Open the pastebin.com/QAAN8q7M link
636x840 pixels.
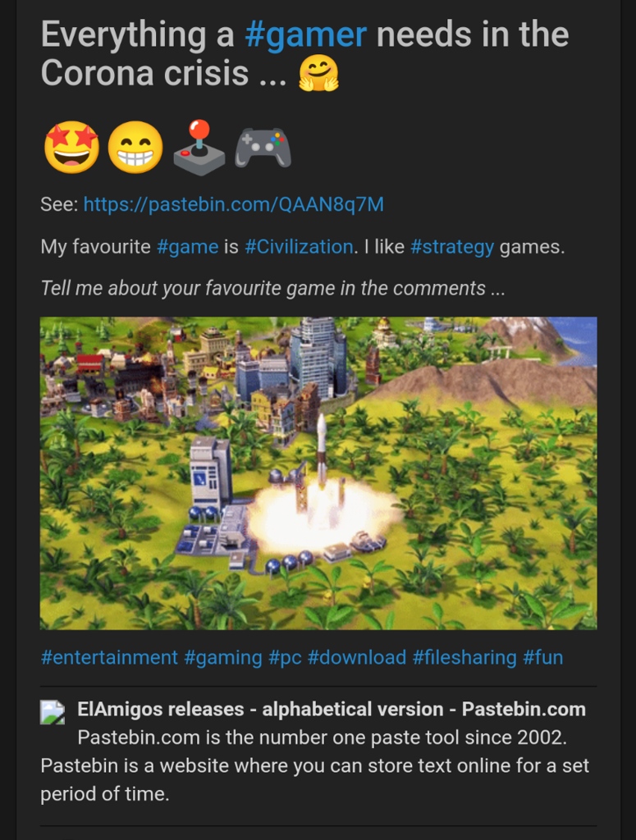point(234,204)
